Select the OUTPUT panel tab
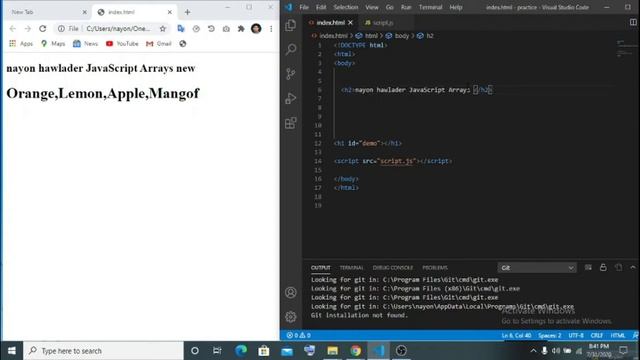The width and height of the screenshot is (640, 360). 321,268
